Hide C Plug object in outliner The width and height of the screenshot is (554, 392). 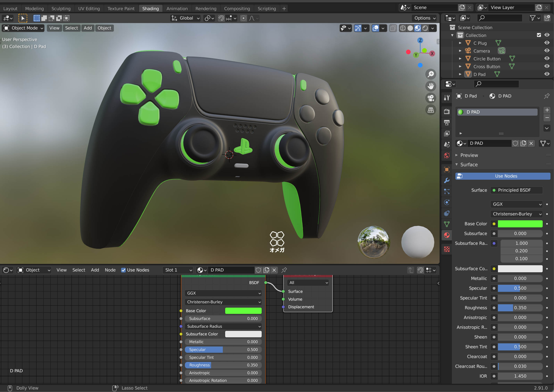pyautogui.click(x=547, y=43)
